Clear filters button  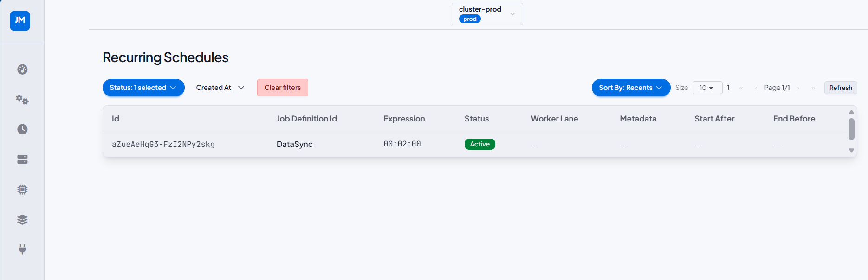[x=283, y=88]
